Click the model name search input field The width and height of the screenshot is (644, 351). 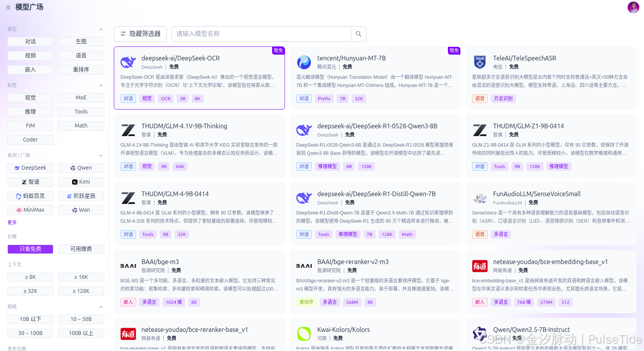tap(261, 34)
